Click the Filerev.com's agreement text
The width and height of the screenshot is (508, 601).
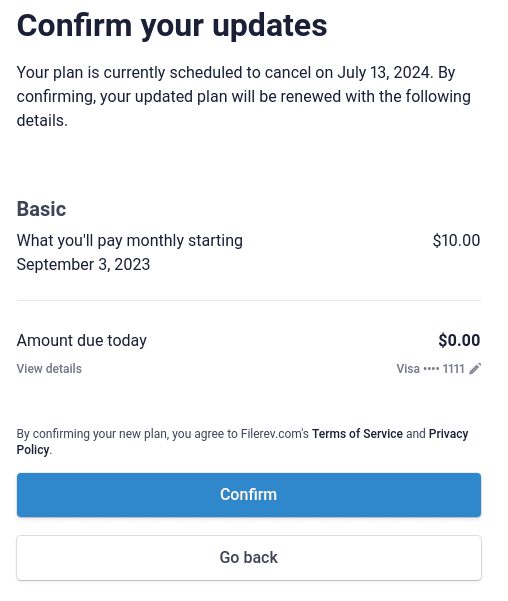275,434
